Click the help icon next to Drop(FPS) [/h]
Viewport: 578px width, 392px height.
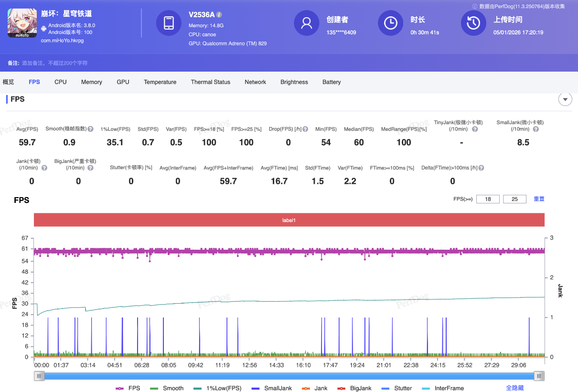click(x=305, y=129)
